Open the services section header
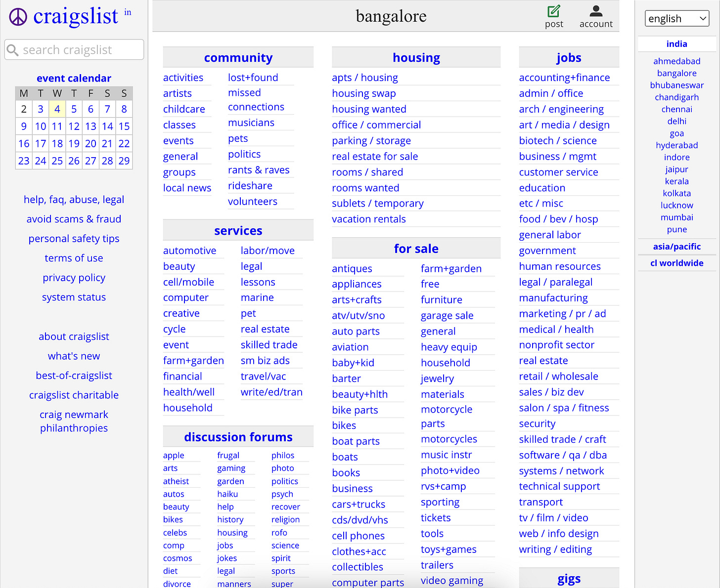 238,231
